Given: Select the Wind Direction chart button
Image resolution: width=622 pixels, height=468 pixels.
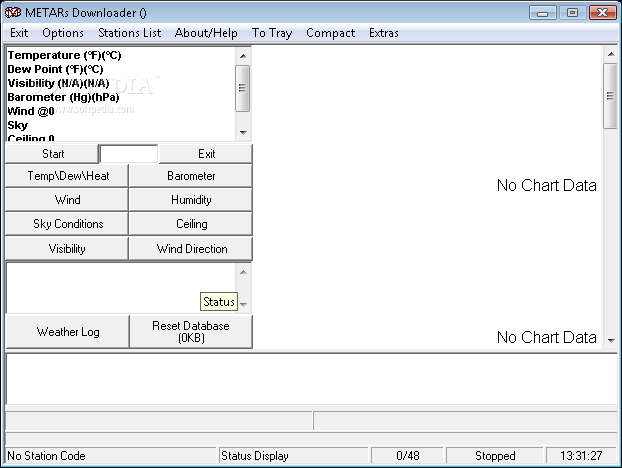Looking at the screenshot, I should click(x=191, y=249).
